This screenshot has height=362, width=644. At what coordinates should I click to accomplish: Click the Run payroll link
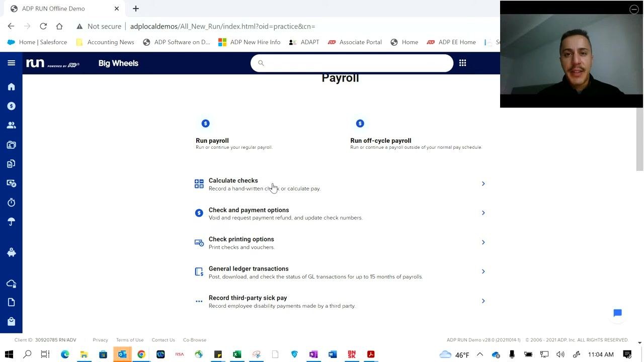click(x=212, y=140)
